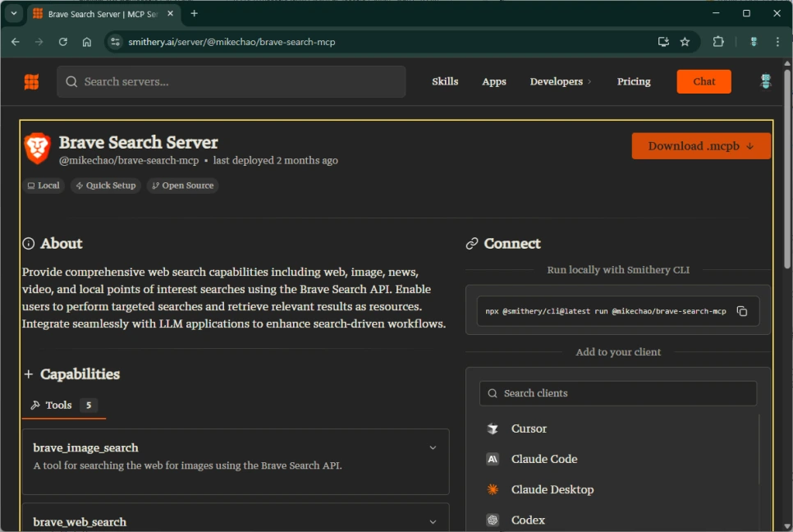Click the client list scrollbar

759,449
